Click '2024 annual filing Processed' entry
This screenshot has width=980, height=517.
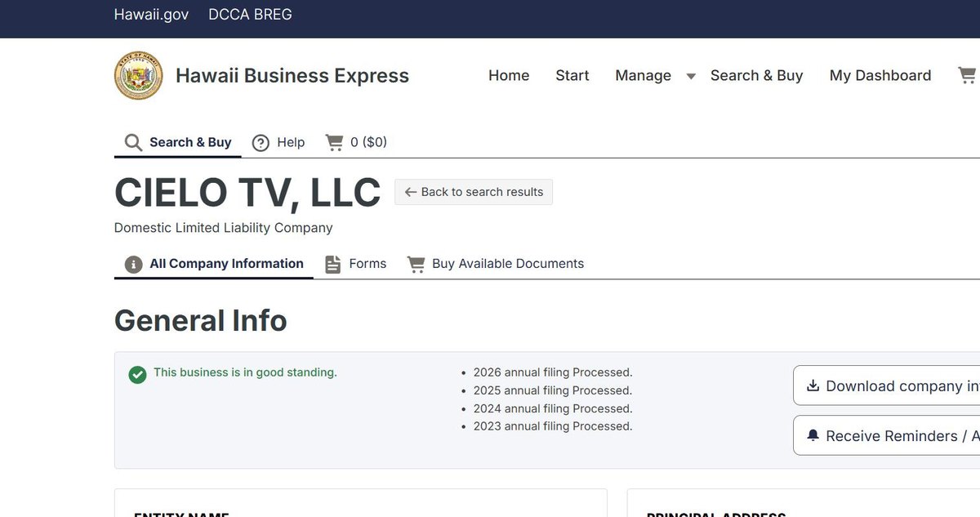(x=553, y=408)
